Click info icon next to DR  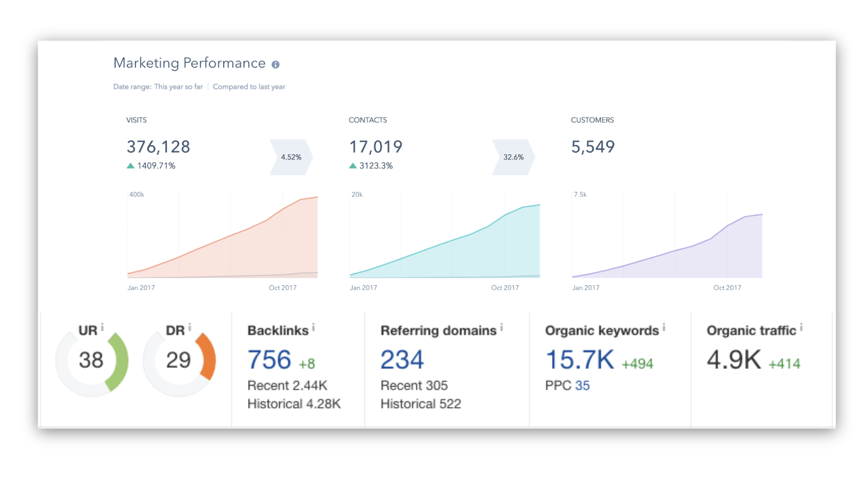[190, 327]
